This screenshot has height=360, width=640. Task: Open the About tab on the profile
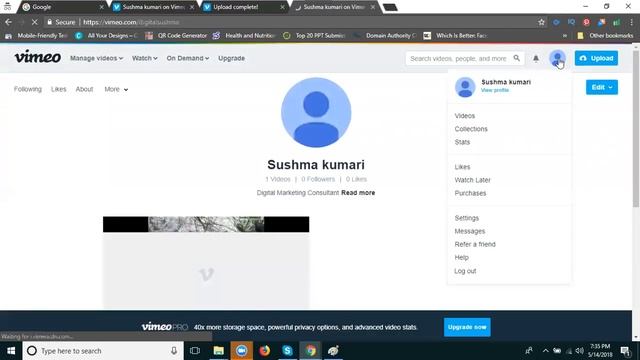[x=84, y=89]
